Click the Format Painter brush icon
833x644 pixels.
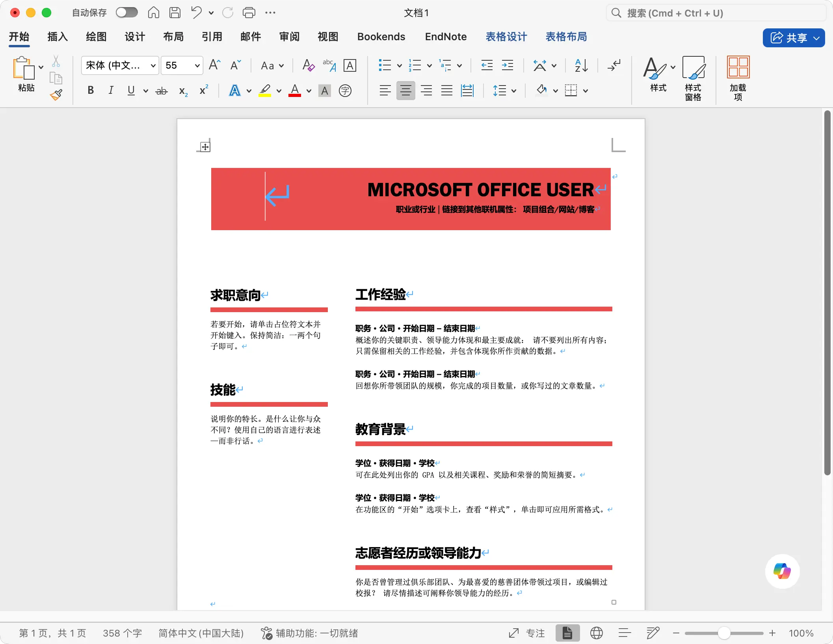(x=56, y=95)
